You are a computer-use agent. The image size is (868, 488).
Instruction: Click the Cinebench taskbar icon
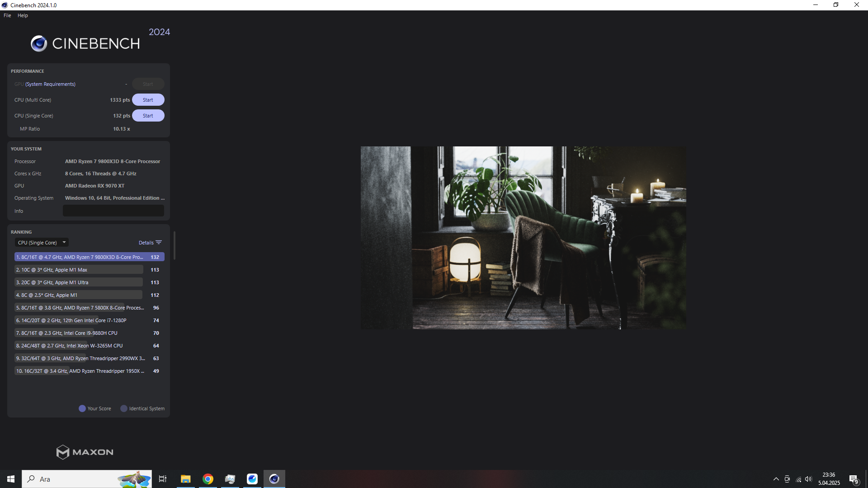(x=274, y=479)
